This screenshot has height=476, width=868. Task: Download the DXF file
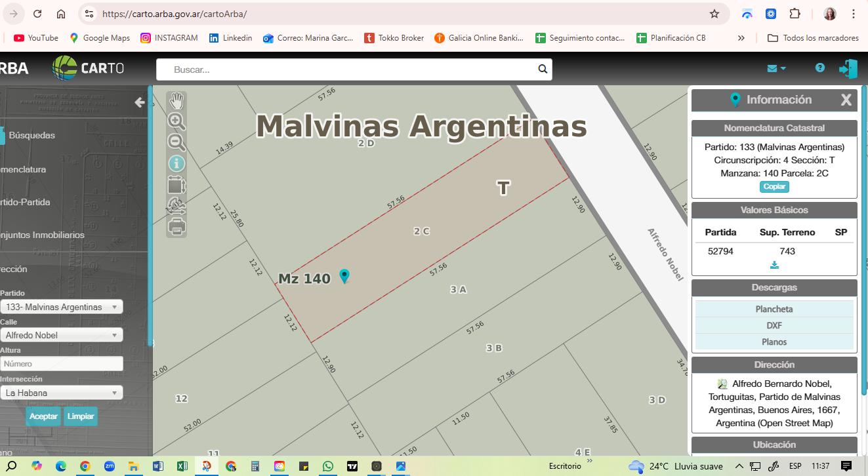tap(774, 325)
